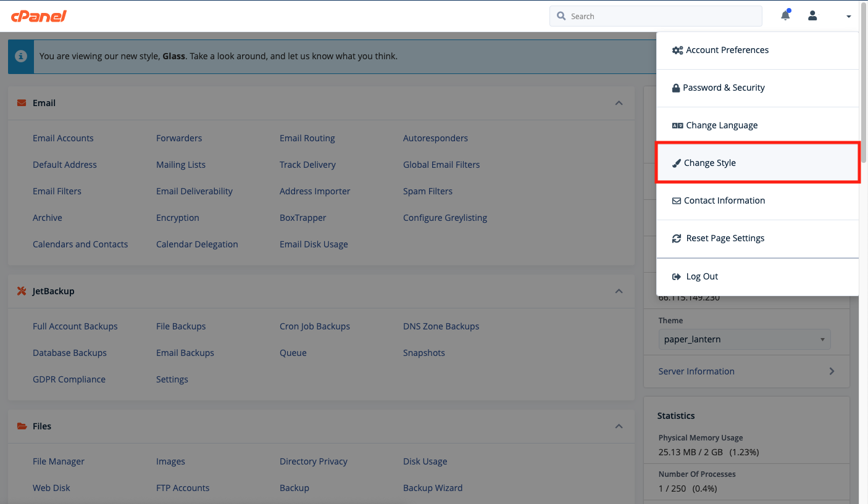868x504 pixels.
Task: Open the Server Information link
Action: (x=696, y=371)
